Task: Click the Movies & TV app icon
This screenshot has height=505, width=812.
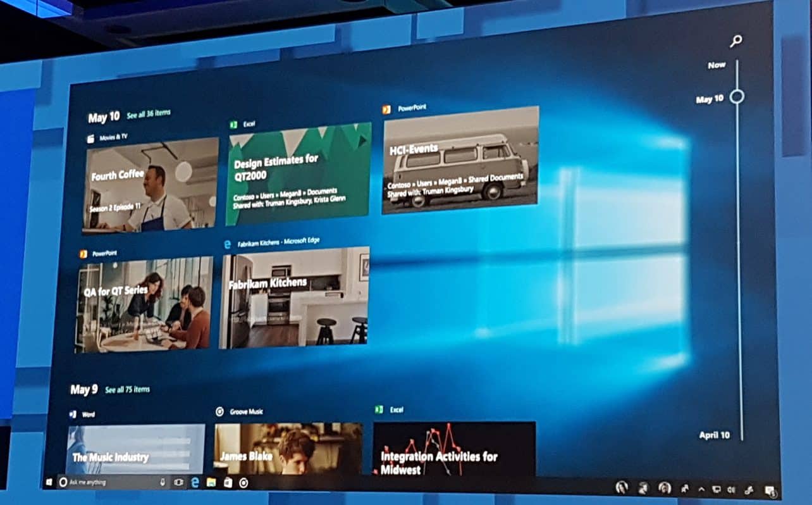Action: coord(90,138)
